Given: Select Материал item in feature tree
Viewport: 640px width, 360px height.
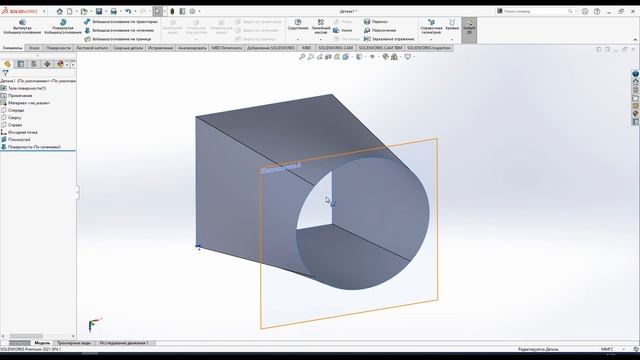Looking at the screenshot, I should tap(25, 103).
